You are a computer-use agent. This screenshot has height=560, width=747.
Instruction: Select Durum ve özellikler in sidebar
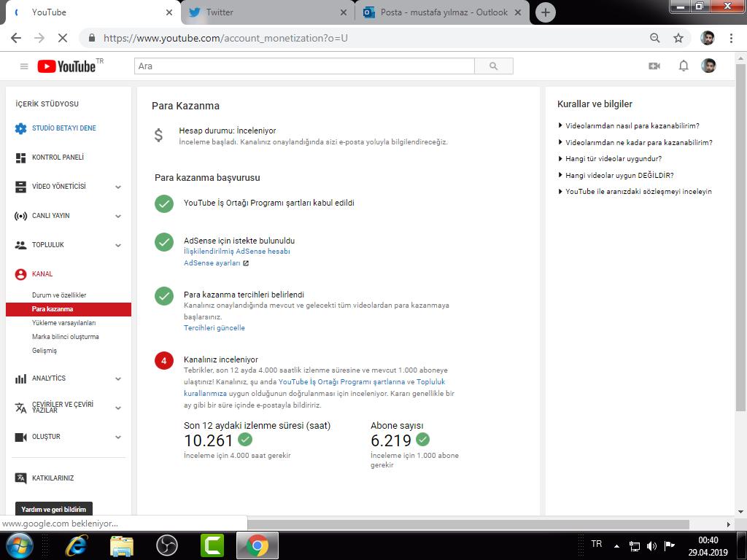coord(59,295)
